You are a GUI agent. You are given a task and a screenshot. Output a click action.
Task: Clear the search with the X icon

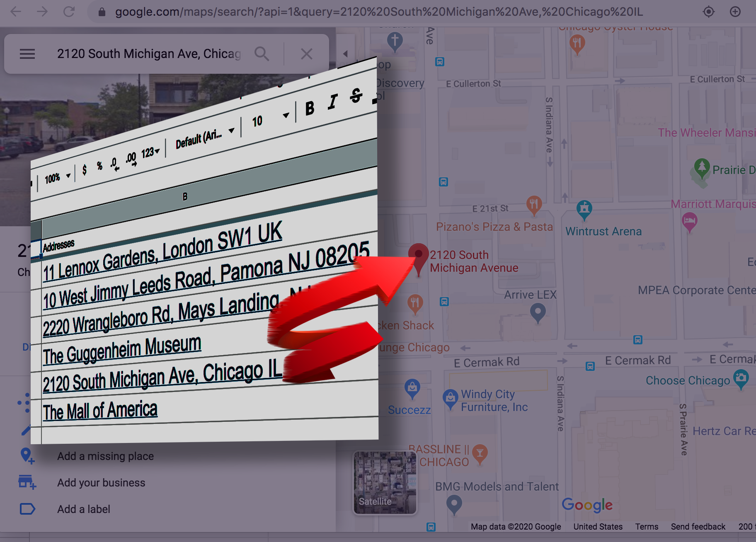[x=306, y=54]
